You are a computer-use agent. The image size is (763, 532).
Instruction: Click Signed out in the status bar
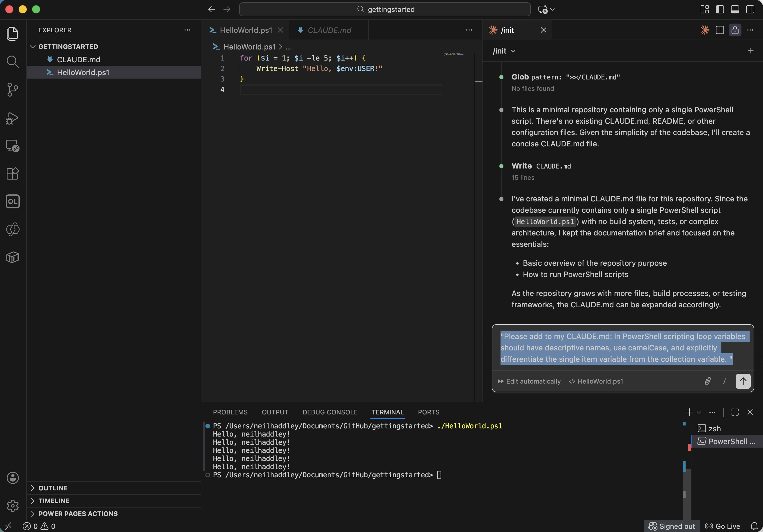672,526
